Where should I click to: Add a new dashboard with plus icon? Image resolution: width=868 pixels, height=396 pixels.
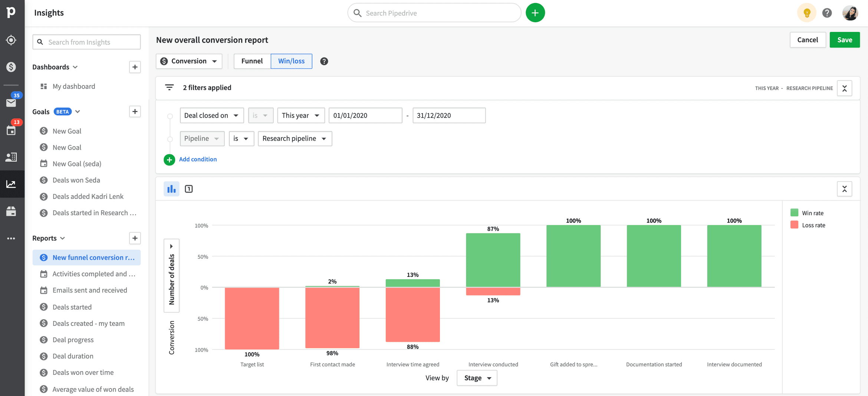click(x=135, y=67)
